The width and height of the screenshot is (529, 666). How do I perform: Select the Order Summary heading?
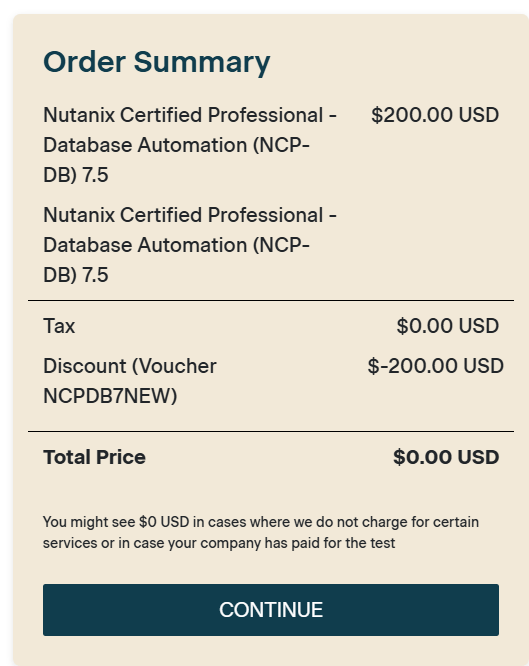[156, 62]
